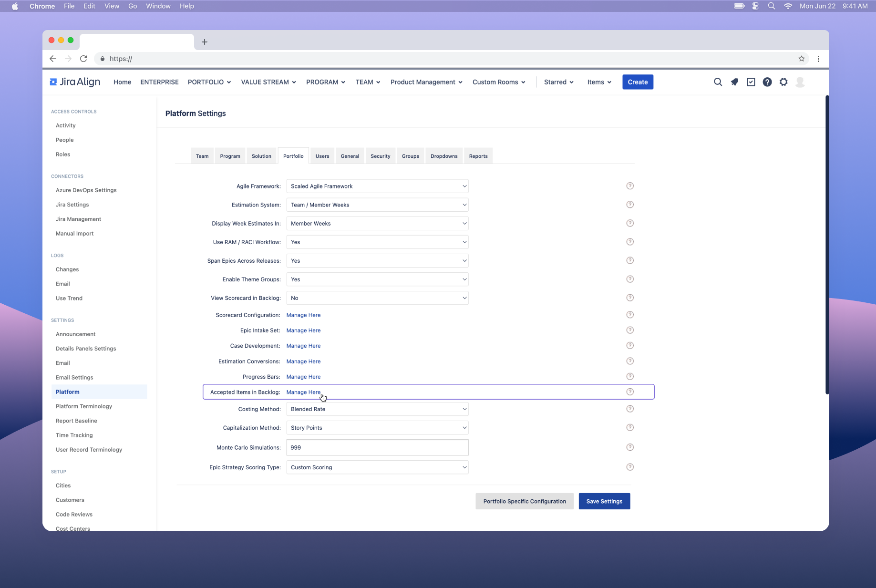Open the announcements megaphone icon

(x=734, y=82)
